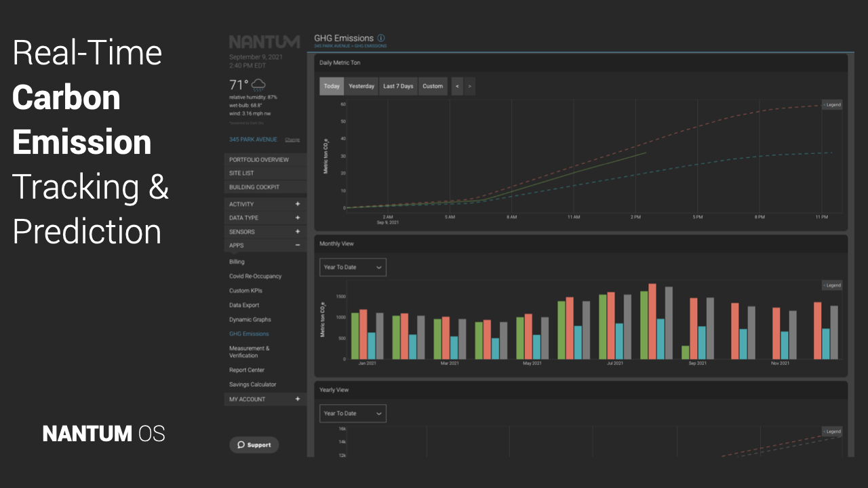Open Report Center app
Image resolution: width=868 pixels, height=488 pixels.
click(x=247, y=370)
